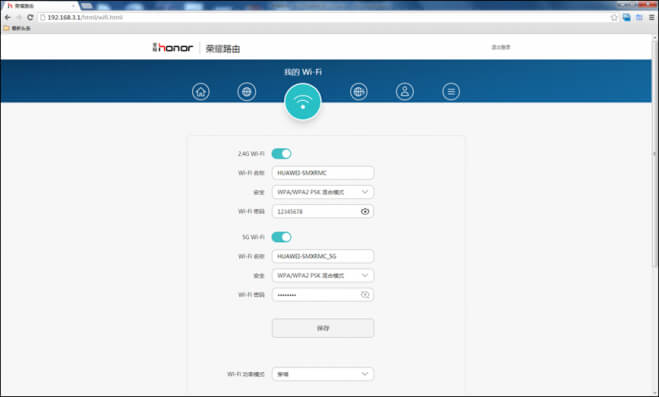Reveal the 5G Wi-Fi password with eye icon
Image resolution: width=659 pixels, height=397 pixels.
[365, 294]
